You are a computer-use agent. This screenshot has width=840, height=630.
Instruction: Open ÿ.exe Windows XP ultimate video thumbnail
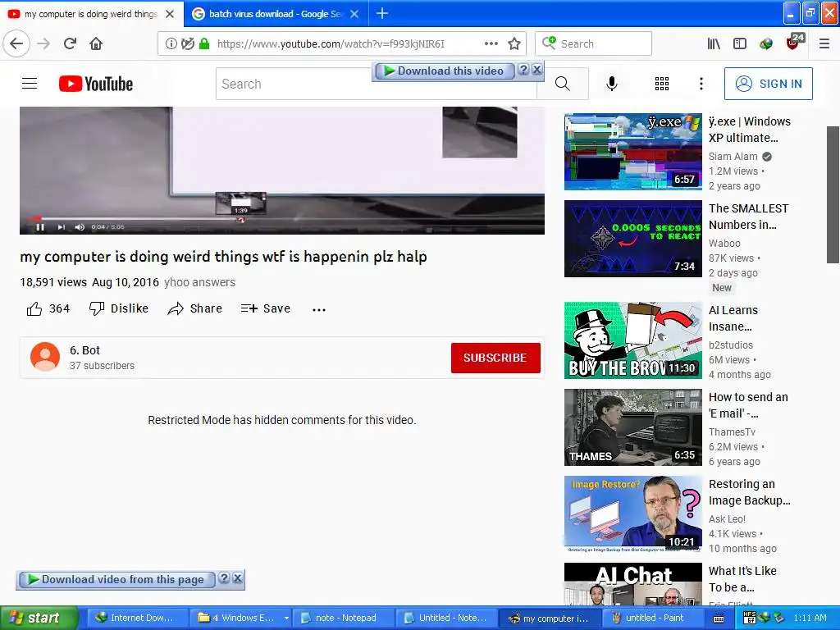632,152
